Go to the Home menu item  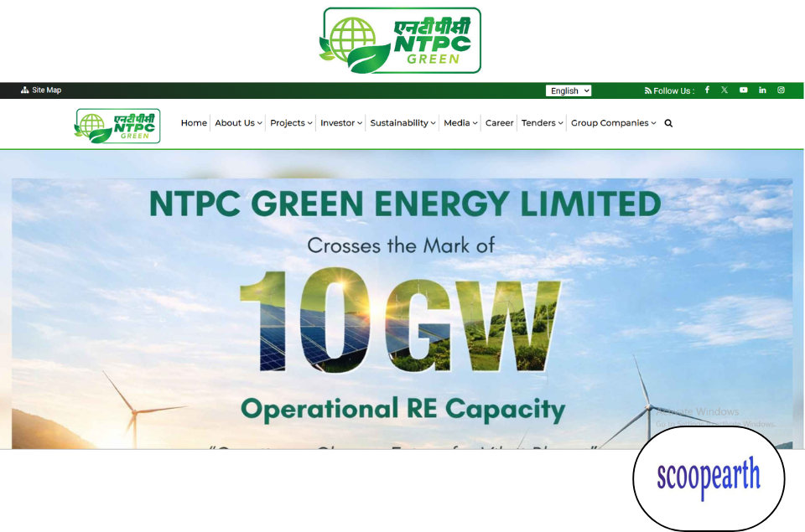[194, 123]
